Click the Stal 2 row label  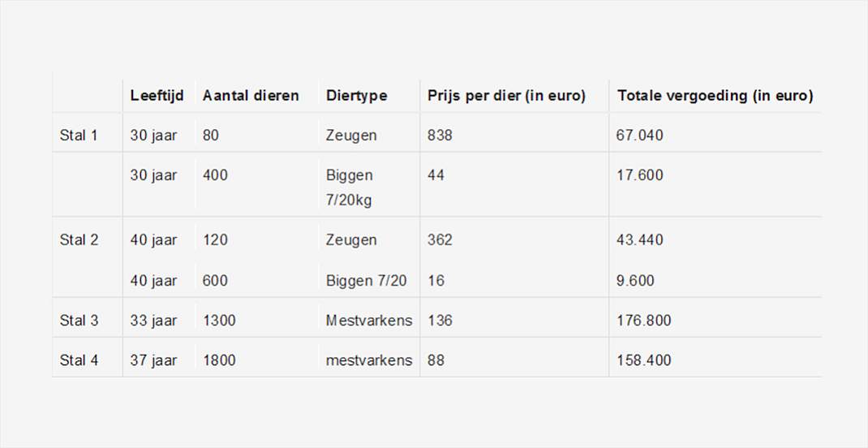79,239
